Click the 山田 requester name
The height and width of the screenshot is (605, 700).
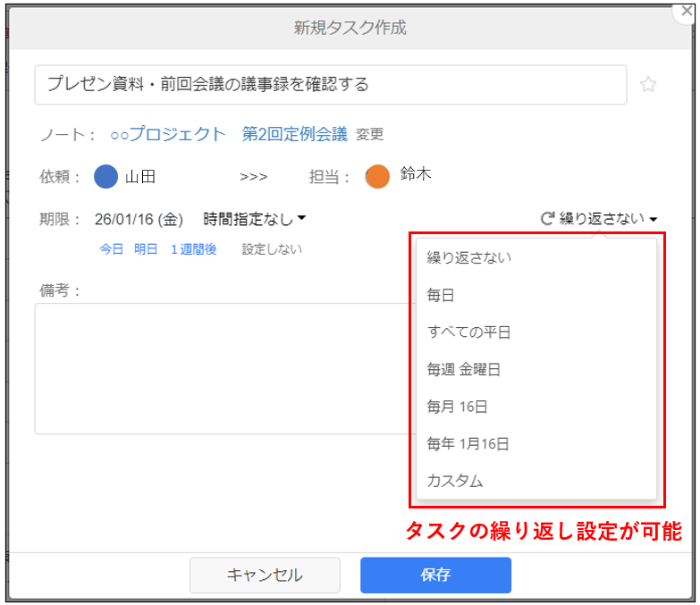click(x=140, y=177)
